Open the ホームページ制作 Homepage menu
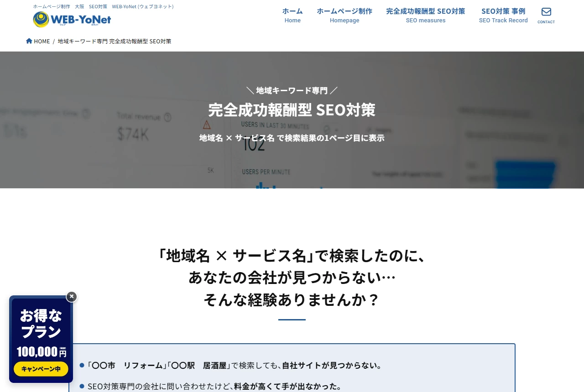This screenshot has height=392, width=584. tap(344, 15)
